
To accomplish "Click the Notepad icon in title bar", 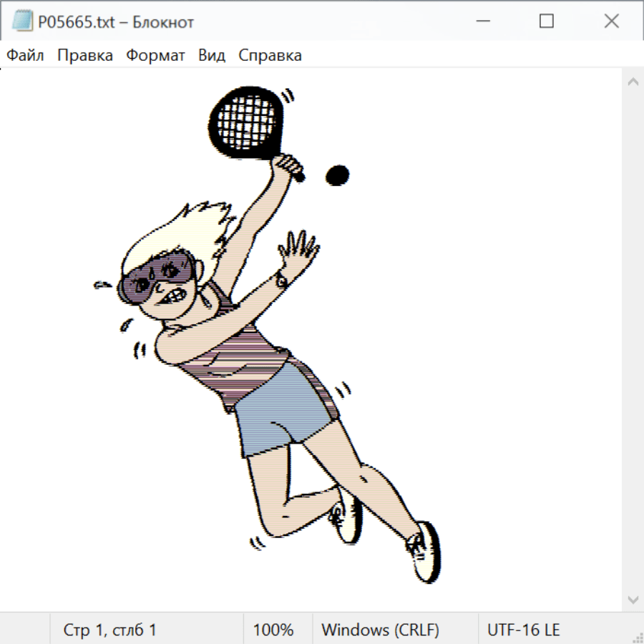I will (x=23, y=21).
